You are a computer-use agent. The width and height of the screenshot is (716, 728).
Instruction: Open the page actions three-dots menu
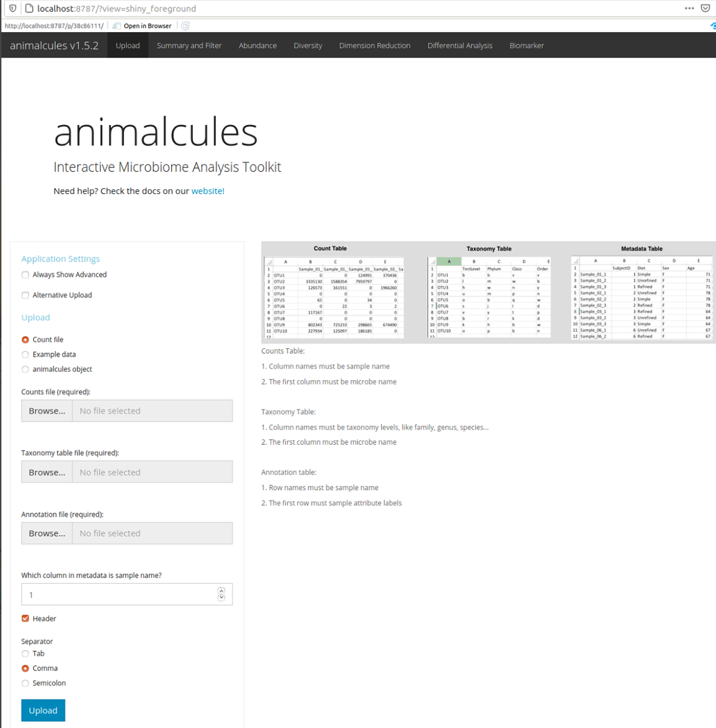click(689, 8)
